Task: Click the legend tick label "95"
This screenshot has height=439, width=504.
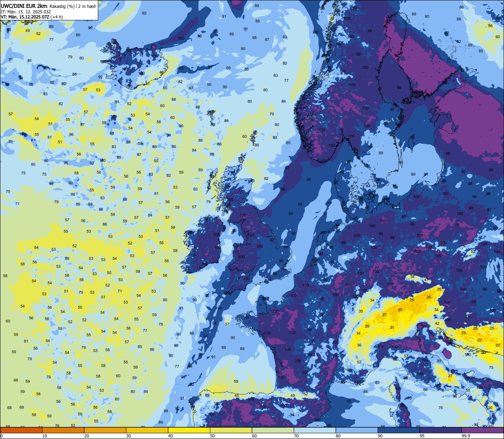Action: [x=422, y=436]
